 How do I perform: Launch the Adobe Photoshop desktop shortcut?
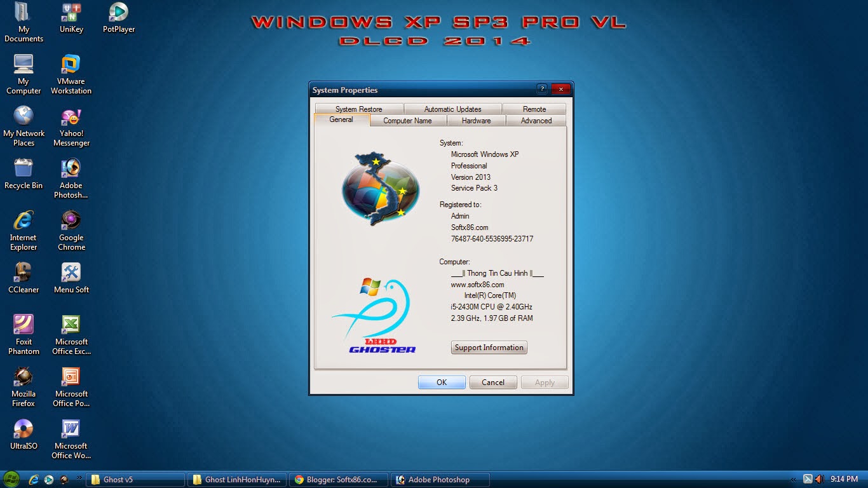71,179
